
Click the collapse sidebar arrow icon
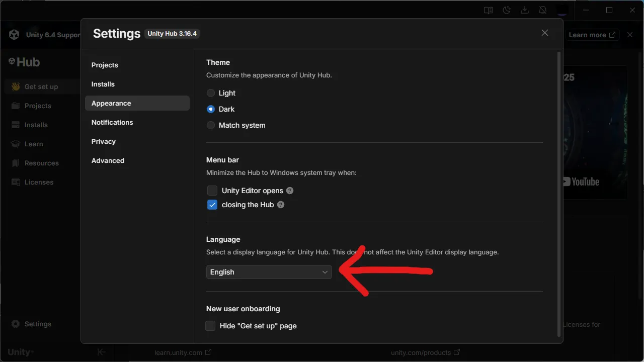pos(101,352)
